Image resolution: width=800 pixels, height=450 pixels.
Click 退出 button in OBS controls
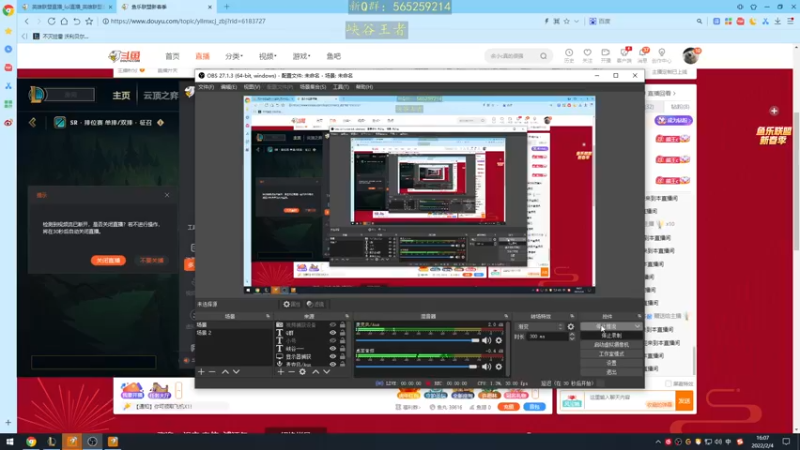(611, 372)
